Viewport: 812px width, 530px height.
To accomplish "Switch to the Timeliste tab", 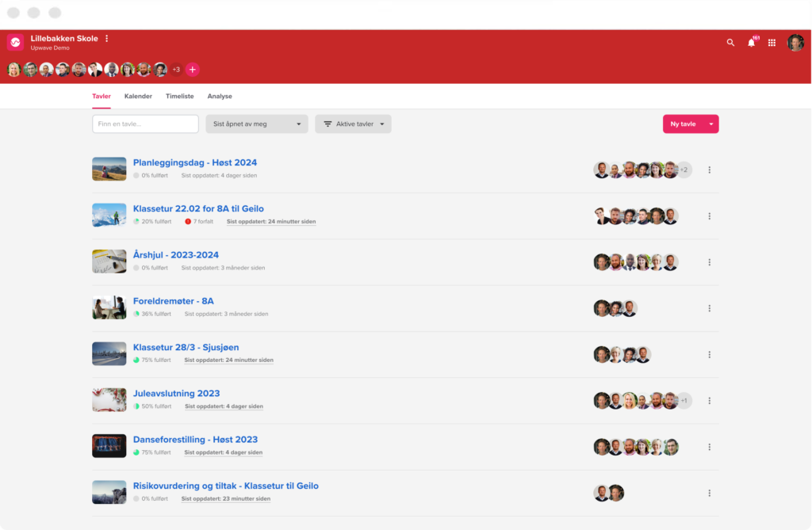I will pos(180,97).
